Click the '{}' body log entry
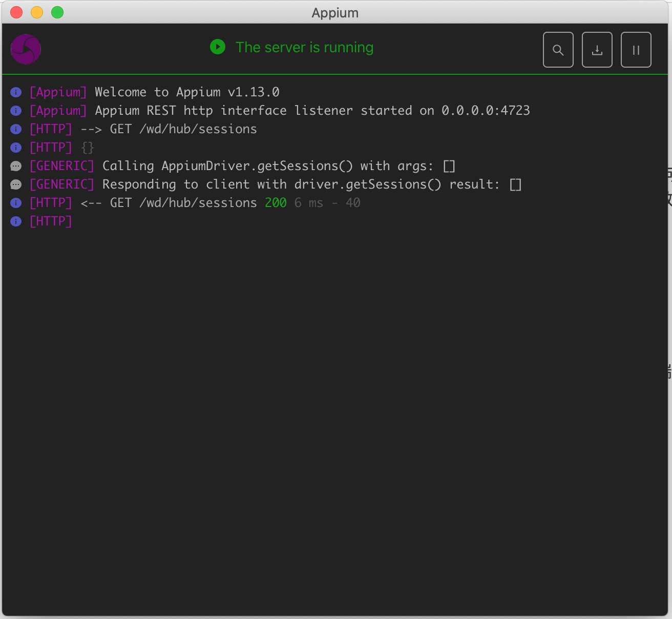The image size is (672, 619). [88, 148]
